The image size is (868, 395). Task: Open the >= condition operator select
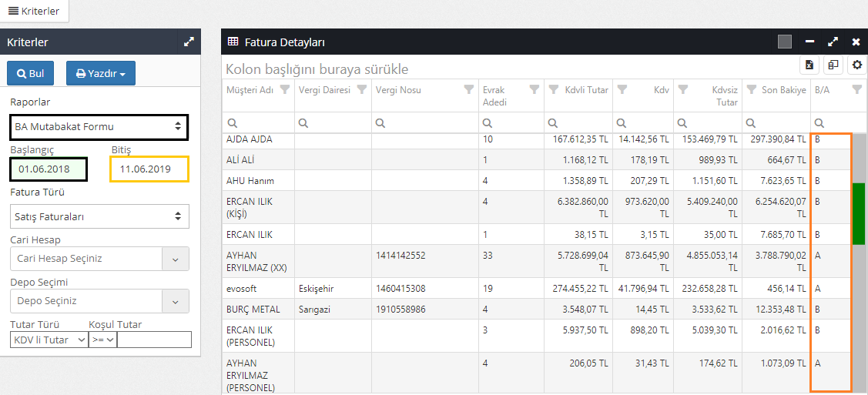click(x=102, y=339)
